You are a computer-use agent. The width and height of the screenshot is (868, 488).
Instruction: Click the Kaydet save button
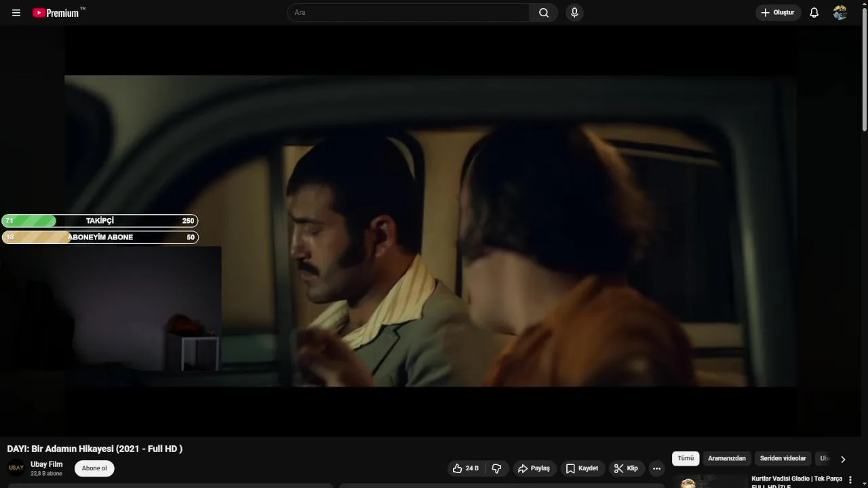tap(582, 468)
